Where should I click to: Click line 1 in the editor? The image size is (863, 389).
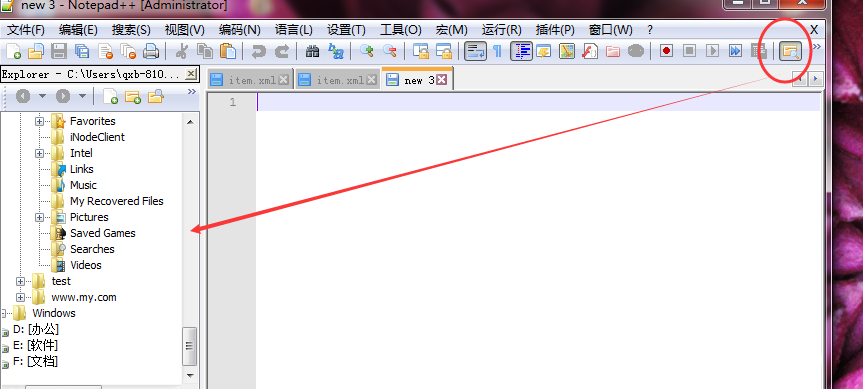(538, 102)
